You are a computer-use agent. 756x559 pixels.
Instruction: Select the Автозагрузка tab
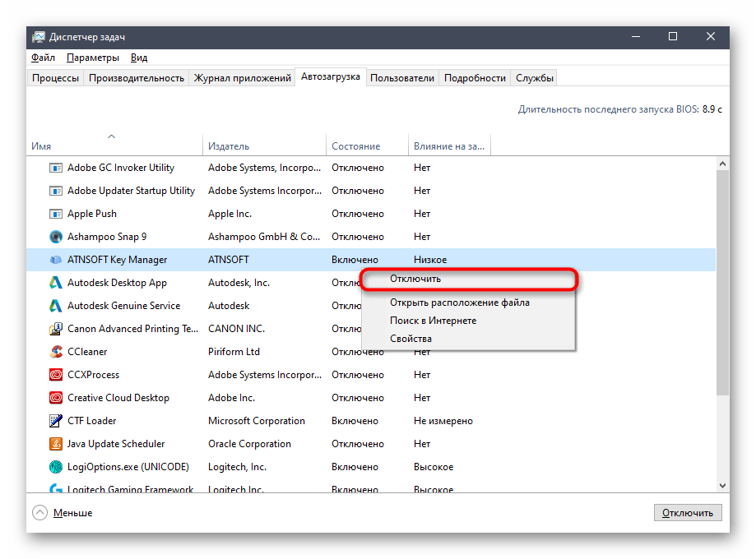(330, 76)
